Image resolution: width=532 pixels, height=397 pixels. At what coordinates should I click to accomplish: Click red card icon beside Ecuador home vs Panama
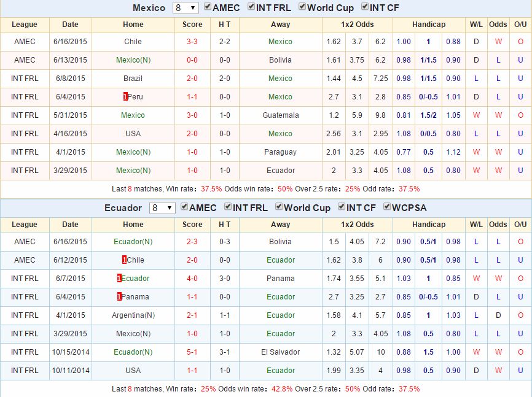pyautogui.click(x=119, y=279)
